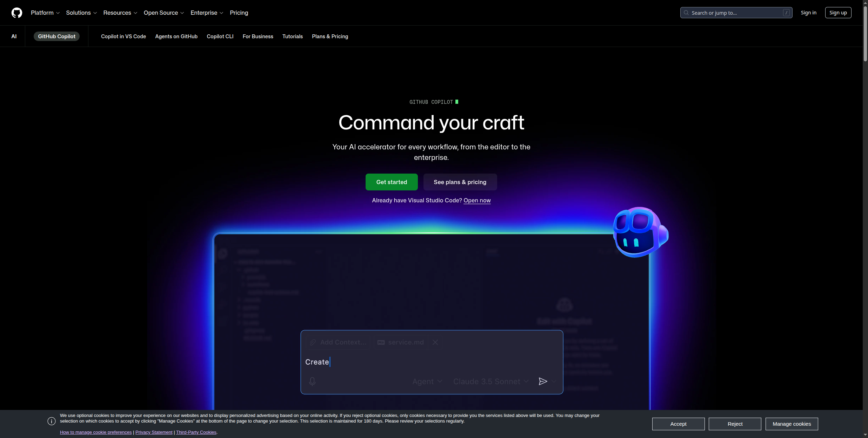Open the Agent mode dropdown
The height and width of the screenshot is (438, 868).
[x=427, y=382]
